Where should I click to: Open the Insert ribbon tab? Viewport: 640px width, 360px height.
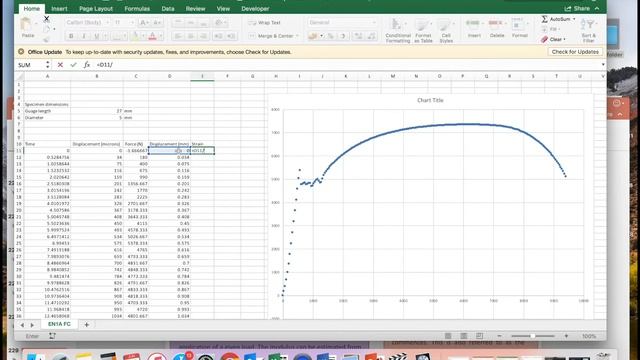(x=59, y=9)
